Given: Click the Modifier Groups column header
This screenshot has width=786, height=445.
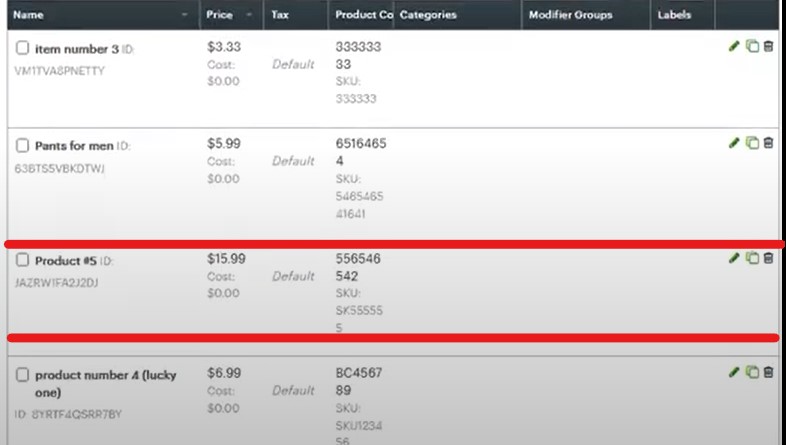Looking at the screenshot, I should [x=570, y=15].
